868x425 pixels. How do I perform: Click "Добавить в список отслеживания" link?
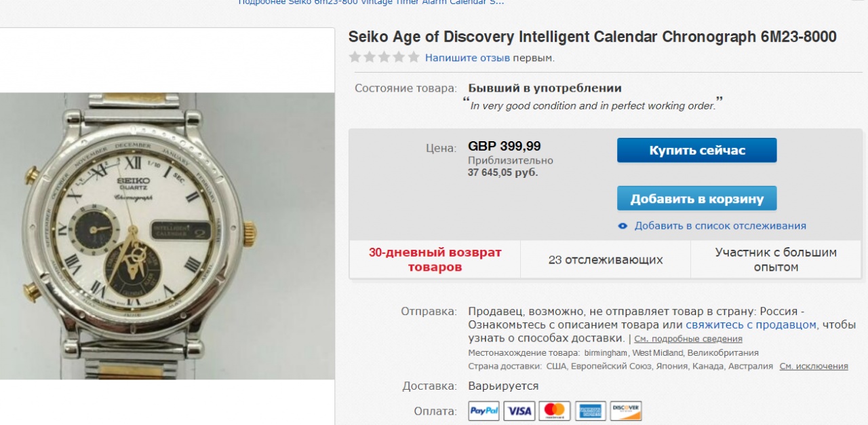pos(720,226)
